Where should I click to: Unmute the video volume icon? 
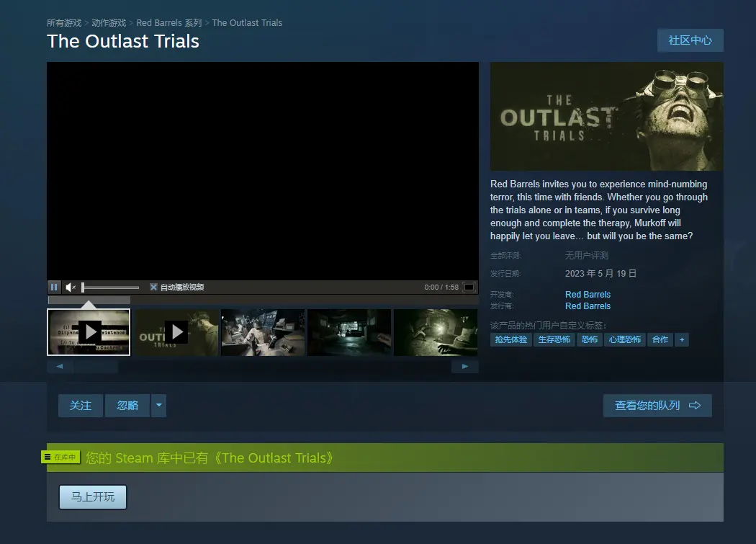(71, 287)
